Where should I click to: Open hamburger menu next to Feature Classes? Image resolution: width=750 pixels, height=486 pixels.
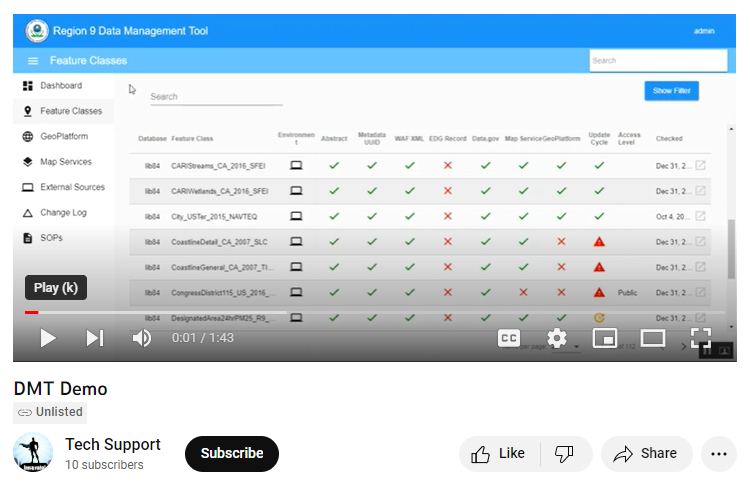[33, 61]
